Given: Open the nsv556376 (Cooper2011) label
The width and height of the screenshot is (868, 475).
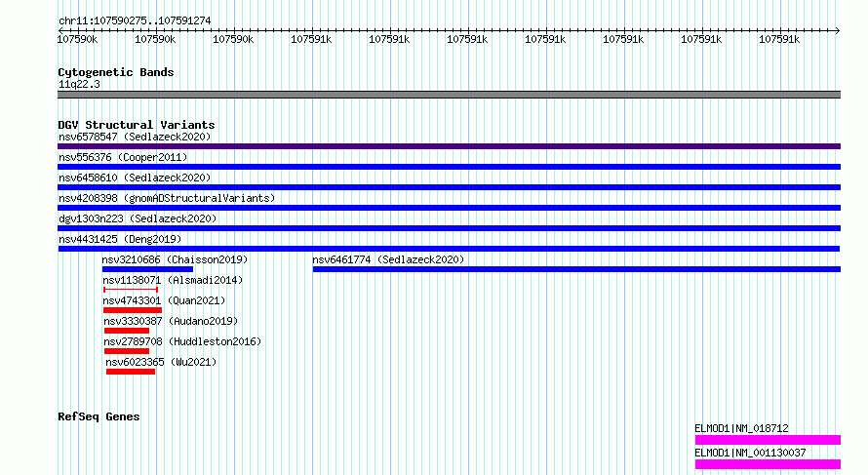Looking at the screenshot, I should tap(123, 157).
